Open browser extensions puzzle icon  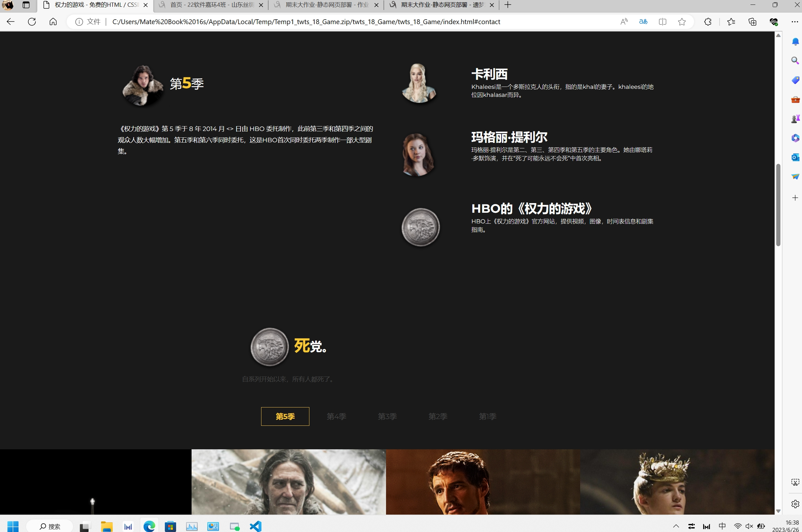[708, 22]
